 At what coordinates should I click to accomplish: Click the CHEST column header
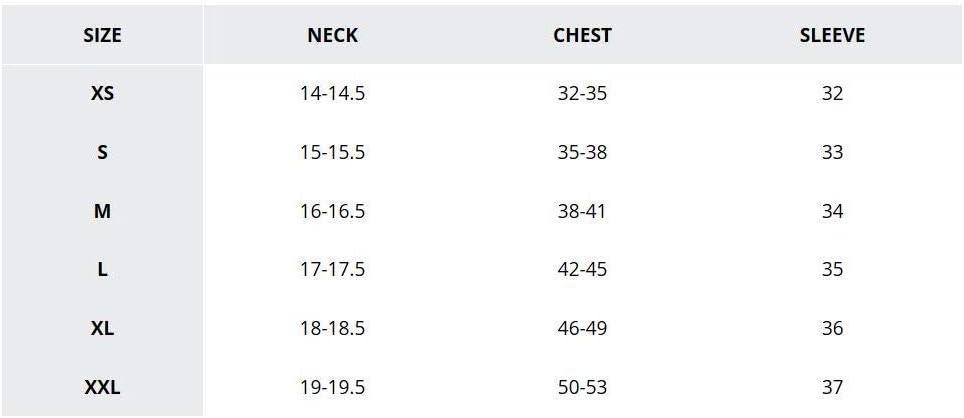pos(582,36)
